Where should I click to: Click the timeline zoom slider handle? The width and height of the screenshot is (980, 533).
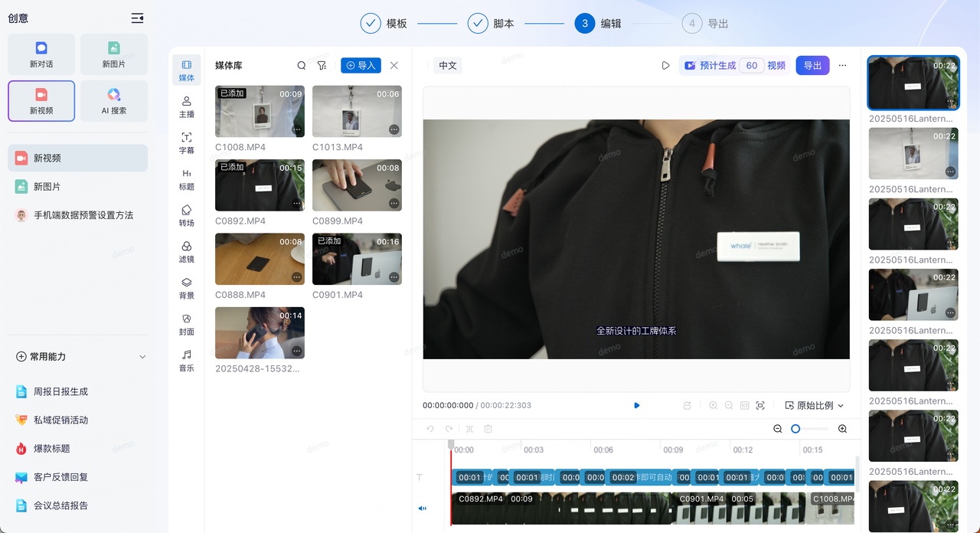pos(795,429)
